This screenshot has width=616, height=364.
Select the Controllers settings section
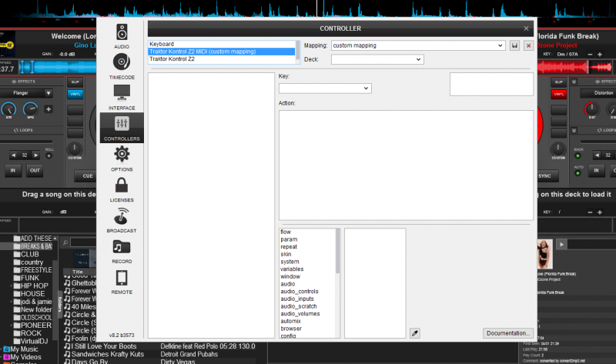click(x=122, y=128)
